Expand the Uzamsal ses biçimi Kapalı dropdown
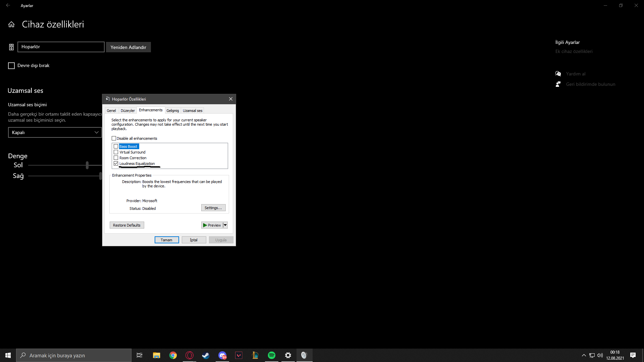 tap(55, 132)
